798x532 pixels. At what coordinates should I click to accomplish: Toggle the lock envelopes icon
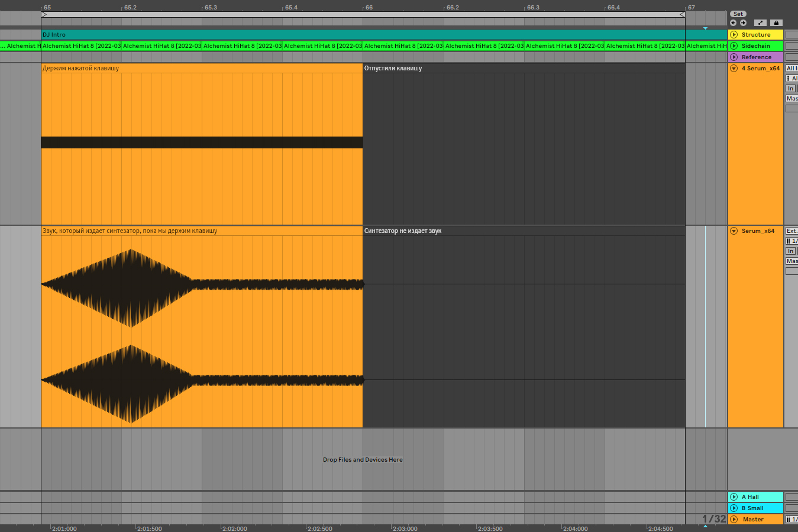click(776, 23)
